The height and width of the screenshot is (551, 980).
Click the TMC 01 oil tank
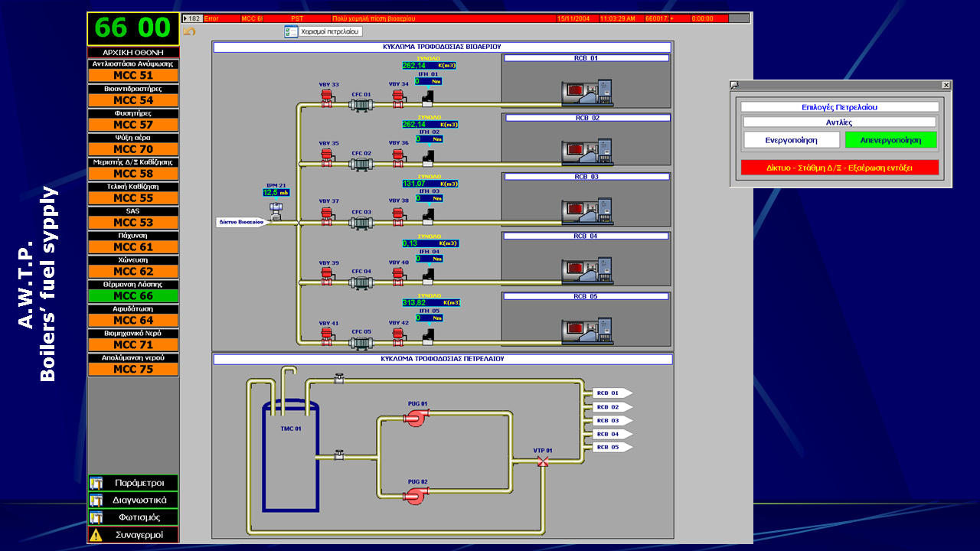point(291,459)
